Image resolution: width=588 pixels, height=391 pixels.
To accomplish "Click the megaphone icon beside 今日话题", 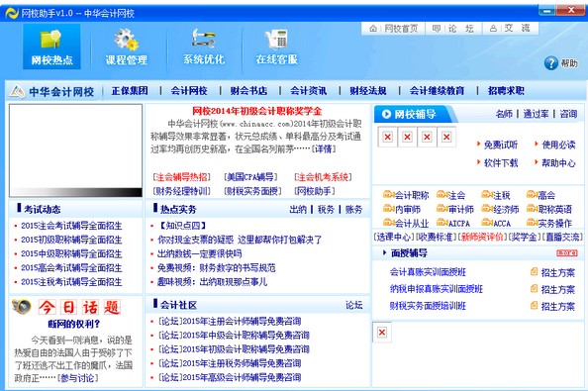I will click(22, 307).
